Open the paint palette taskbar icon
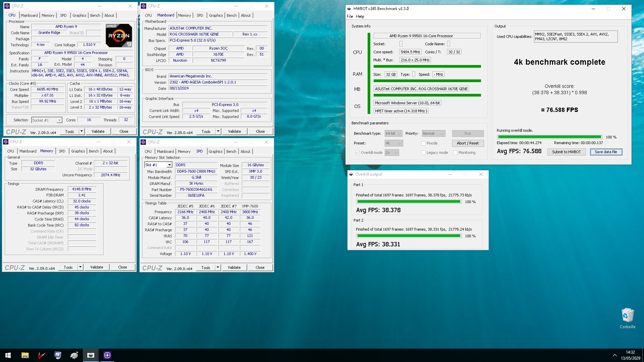The width and height of the screenshot is (644, 362). [74, 355]
